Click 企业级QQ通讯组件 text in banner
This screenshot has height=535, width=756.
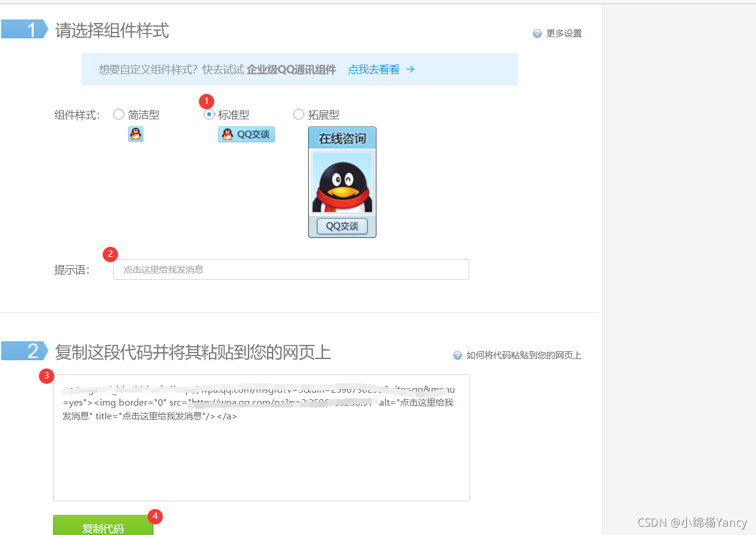(x=292, y=70)
